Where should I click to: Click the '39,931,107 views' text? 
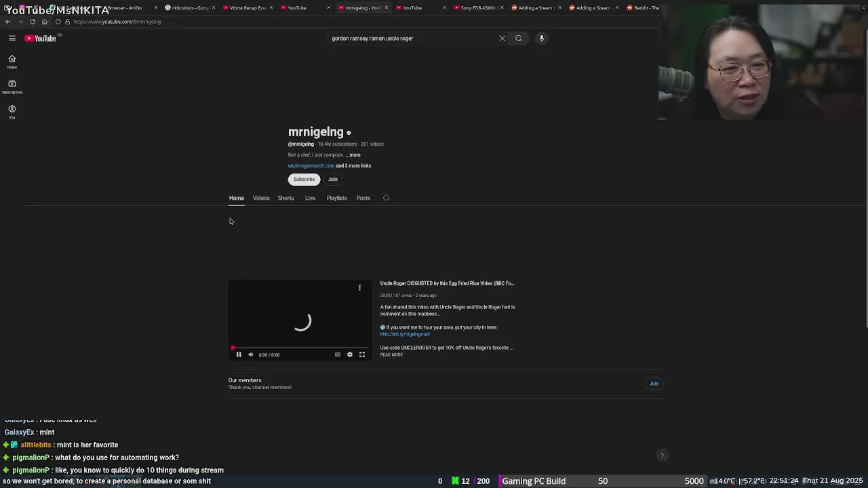[396, 296]
